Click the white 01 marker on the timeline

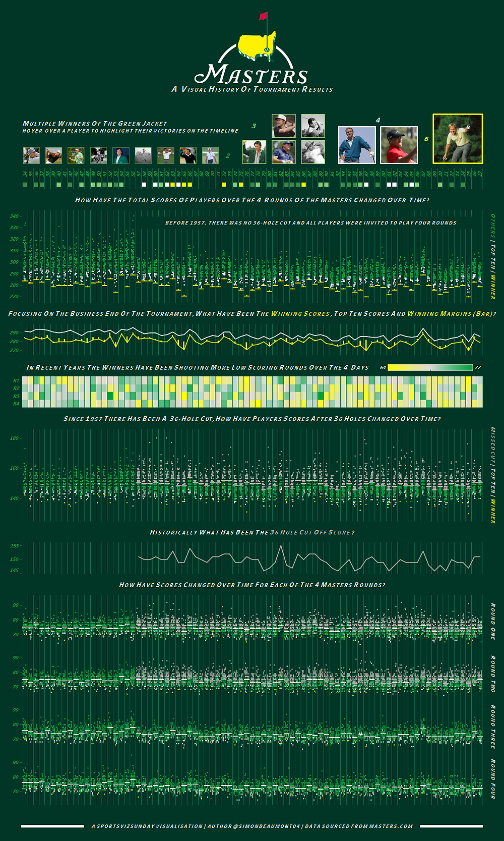[389, 185]
